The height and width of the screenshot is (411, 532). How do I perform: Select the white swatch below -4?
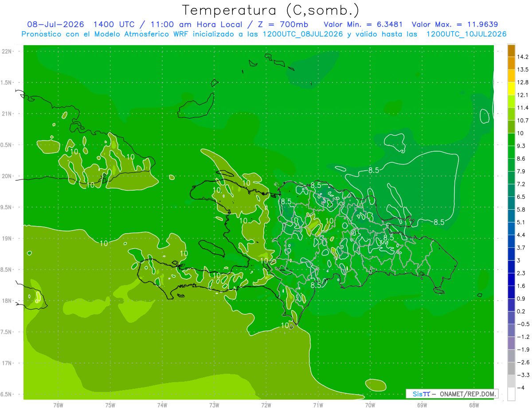click(511, 394)
